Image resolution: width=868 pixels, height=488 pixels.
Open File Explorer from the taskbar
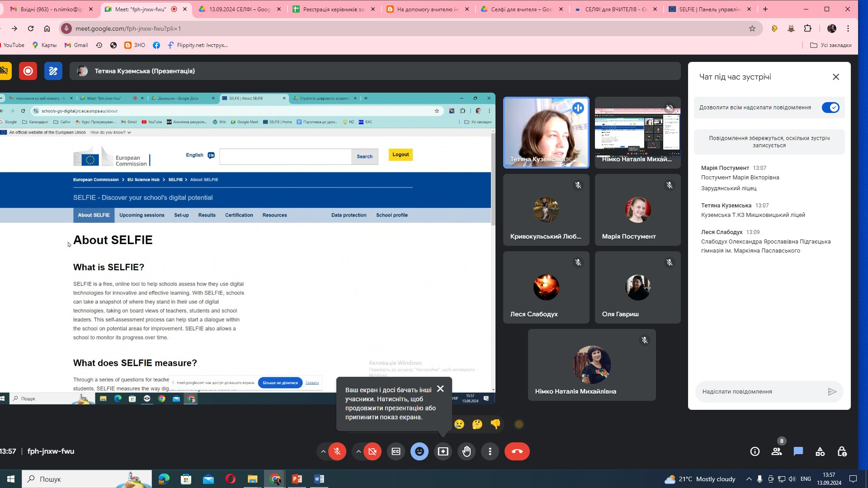point(252,479)
